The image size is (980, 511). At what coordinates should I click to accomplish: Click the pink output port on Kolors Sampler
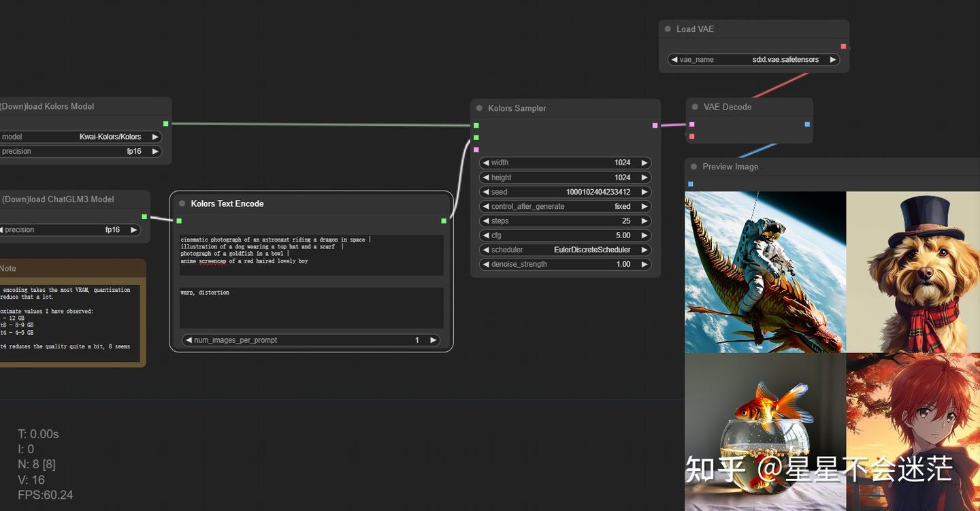[655, 125]
